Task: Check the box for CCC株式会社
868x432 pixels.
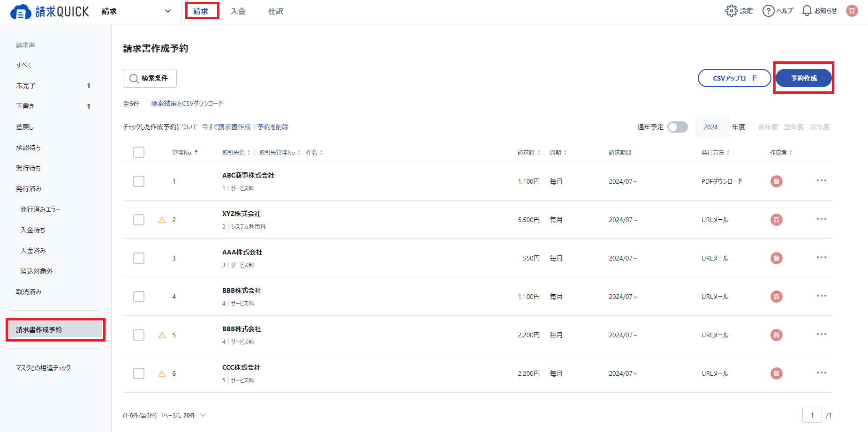Action: [x=139, y=373]
